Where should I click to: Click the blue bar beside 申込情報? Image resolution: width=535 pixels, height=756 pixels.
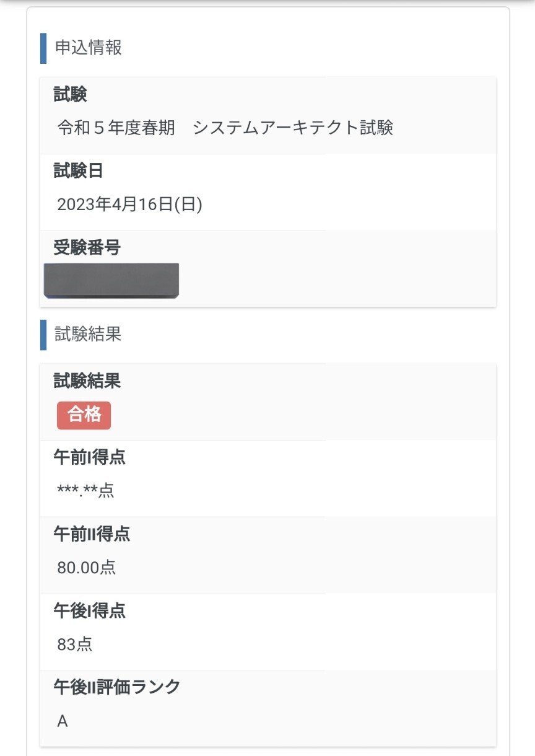click(43, 48)
